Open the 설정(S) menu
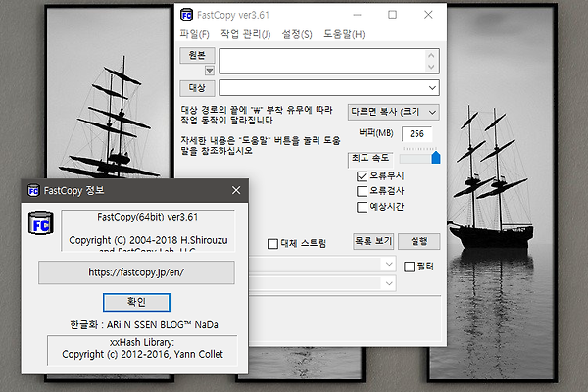Viewport: 588px width, 392px height. pos(296,34)
